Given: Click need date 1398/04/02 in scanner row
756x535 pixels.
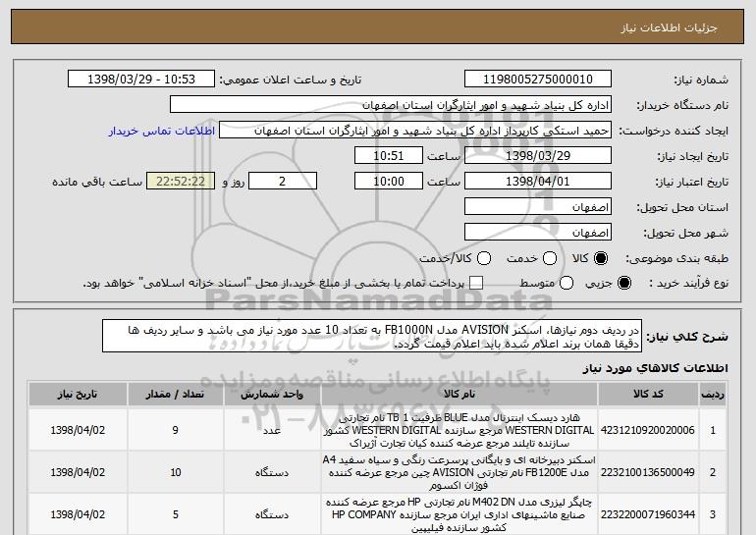Looking at the screenshot, I should [x=78, y=472].
